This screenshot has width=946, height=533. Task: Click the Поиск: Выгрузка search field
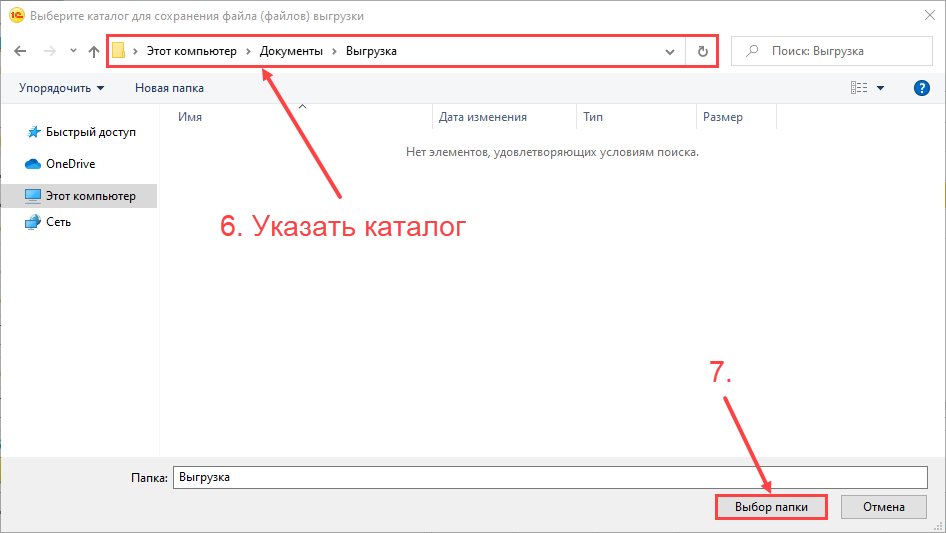(832, 51)
